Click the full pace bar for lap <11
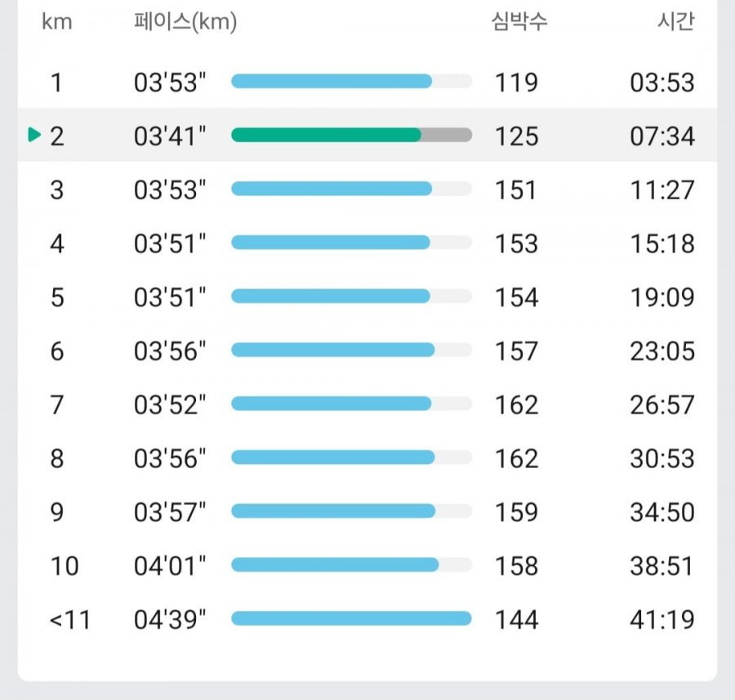The image size is (735, 700). point(351,618)
